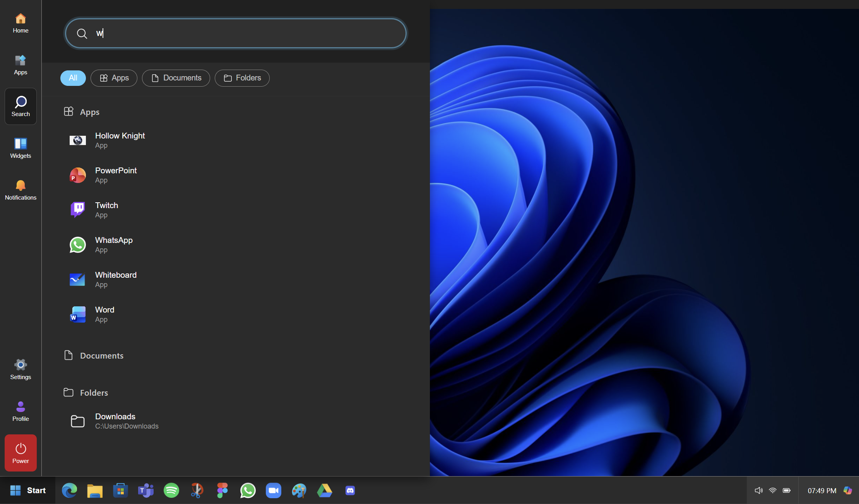Image resolution: width=859 pixels, height=504 pixels.
Task: Open WhatsApp from the Apps results
Action: coord(114,244)
